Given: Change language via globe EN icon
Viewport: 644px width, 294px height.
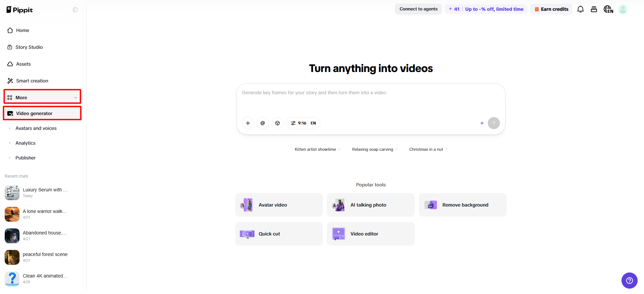Looking at the screenshot, I should point(608,9).
